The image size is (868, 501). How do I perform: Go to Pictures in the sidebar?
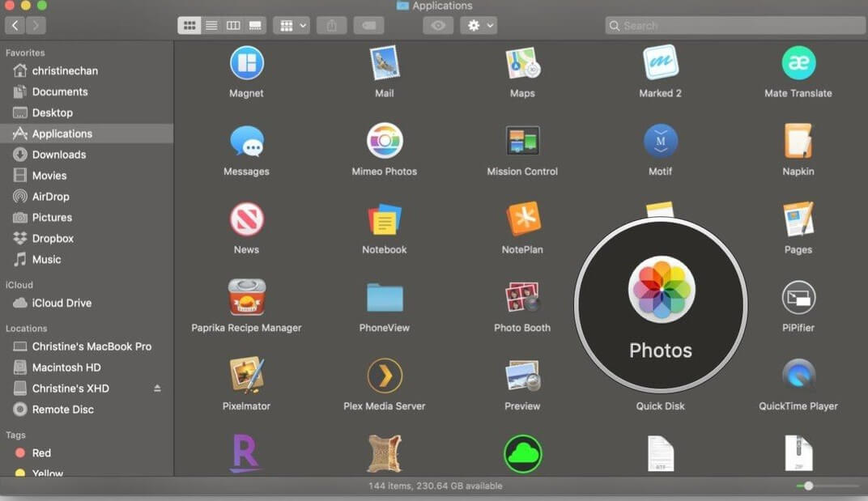pos(87,218)
